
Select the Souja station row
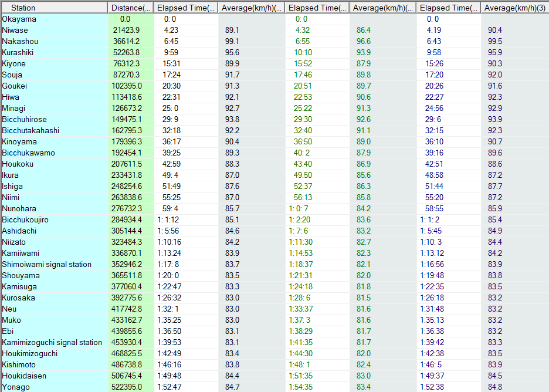[274, 75]
